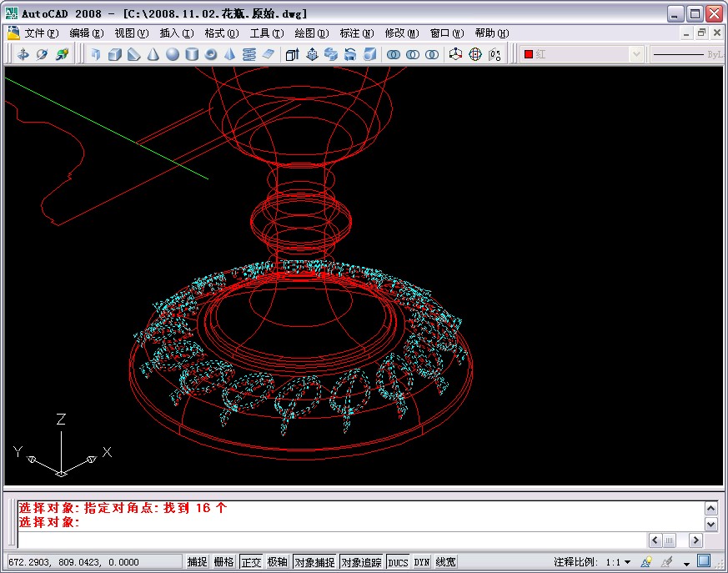Open the 修改(M) menu
This screenshot has height=573, width=728.
pyautogui.click(x=402, y=33)
